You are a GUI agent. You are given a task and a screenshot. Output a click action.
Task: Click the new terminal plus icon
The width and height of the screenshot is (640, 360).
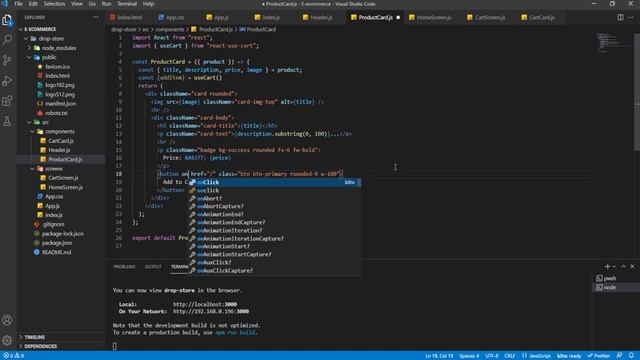coord(607,267)
